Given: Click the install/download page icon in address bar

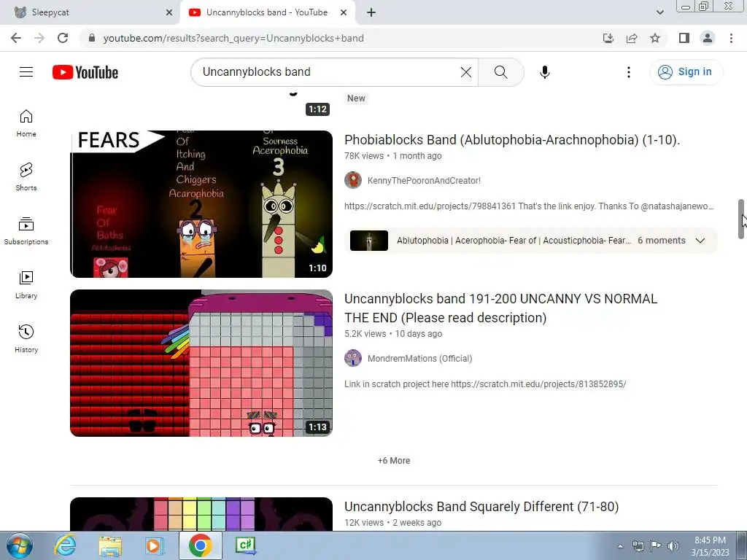Looking at the screenshot, I should pos(608,38).
